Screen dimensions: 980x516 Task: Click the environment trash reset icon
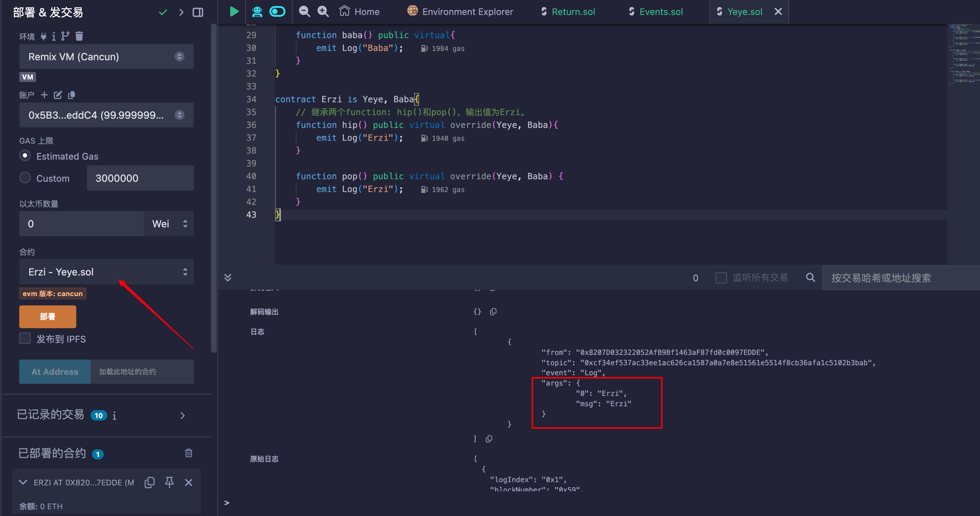pyautogui.click(x=79, y=36)
